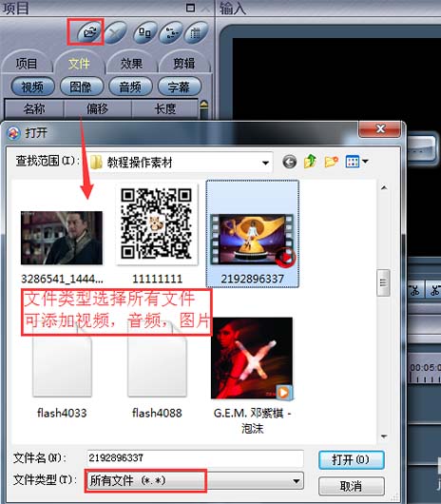Click the 文件名 input field
This screenshot has width=441, height=504.
(x=195, y=458)
